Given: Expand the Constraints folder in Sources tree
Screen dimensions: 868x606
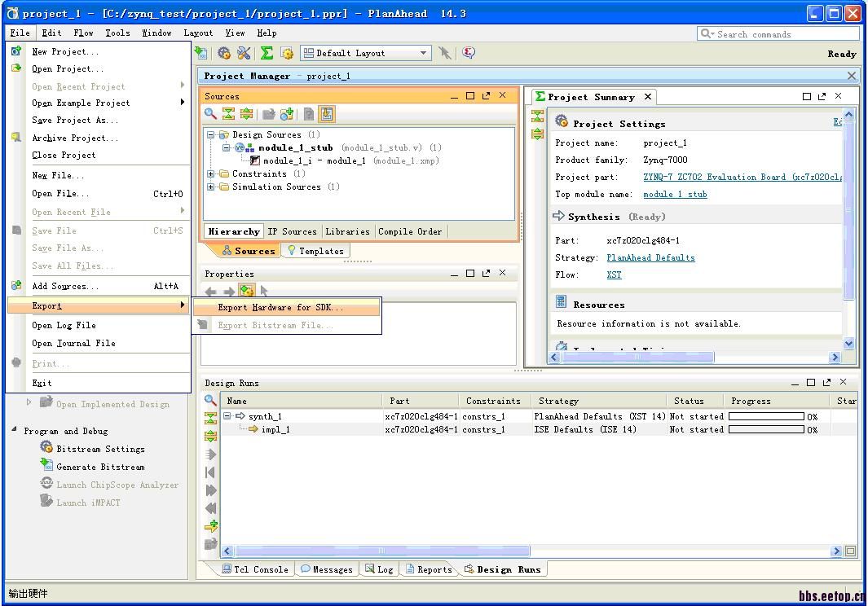Looking at the screenshot, I should click(x=211, y=173).
